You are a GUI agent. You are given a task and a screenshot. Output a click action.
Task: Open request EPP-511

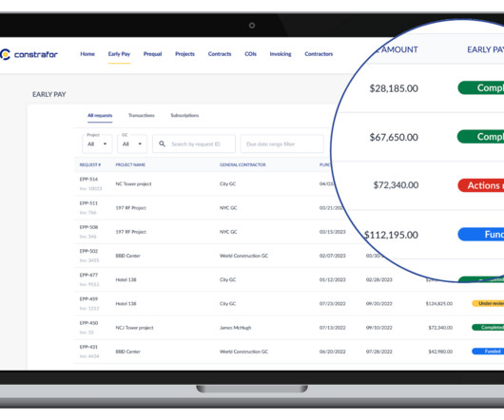pyautogui.click(x=88, y=203)
